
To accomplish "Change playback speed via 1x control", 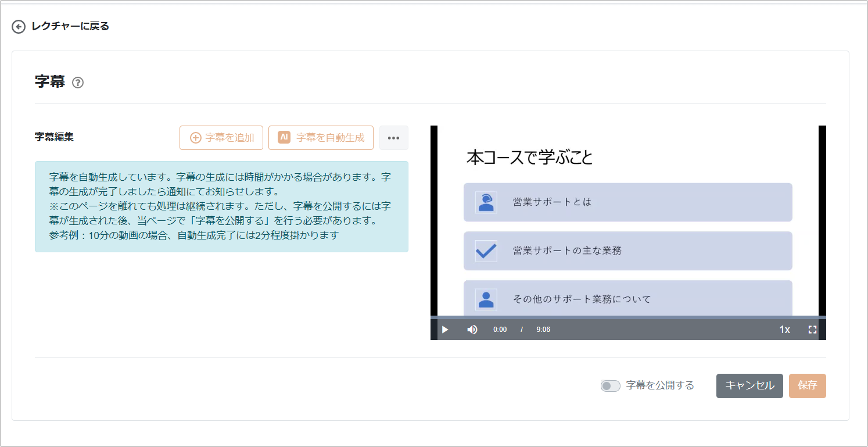I will (784, 330).
